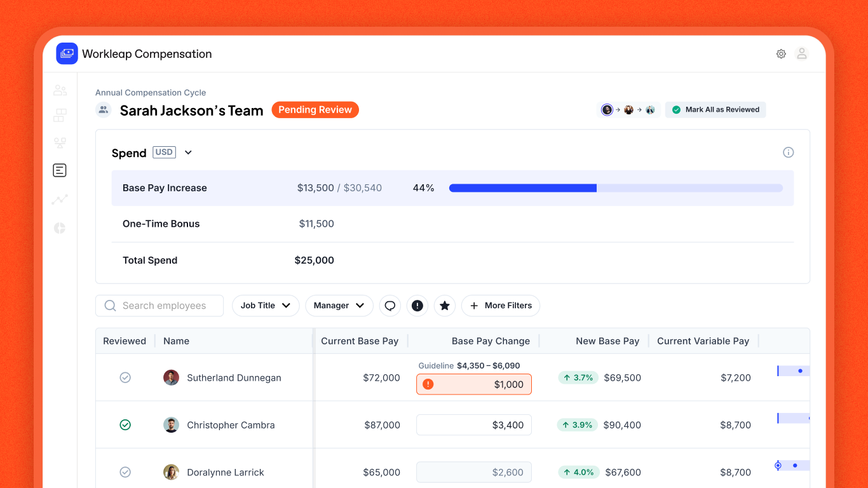Click the 44% spend percentage
The width and height of the screenshot is (868, 488).
click(424, 188)
